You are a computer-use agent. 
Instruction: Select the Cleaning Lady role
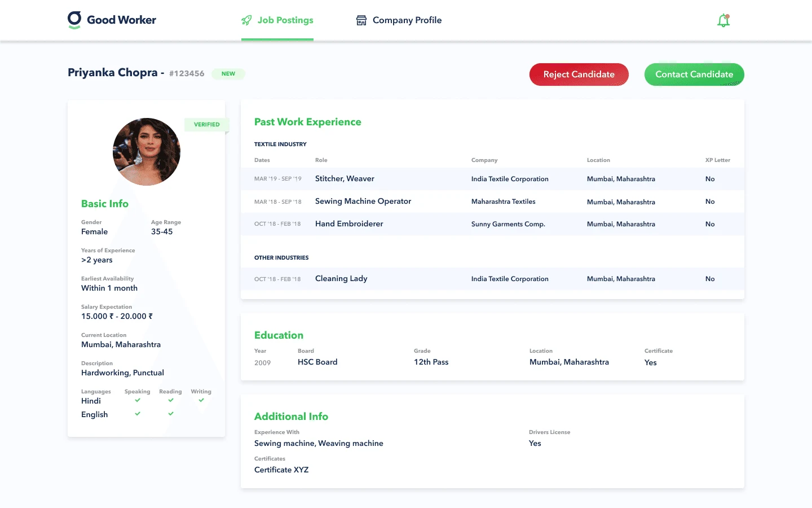pos(341,279)
